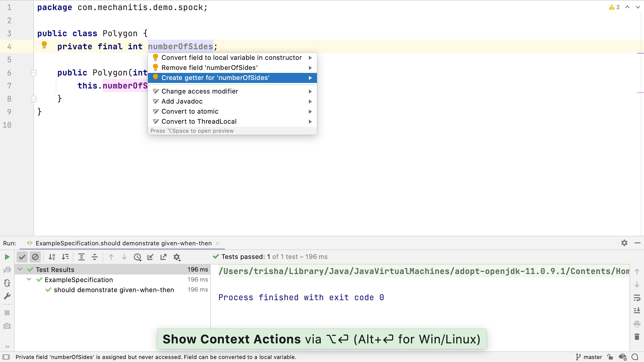This screenshot has width=644, height=362.
Task: Toggle Show Passed tests checkmark button
Action: click(22, 257)
